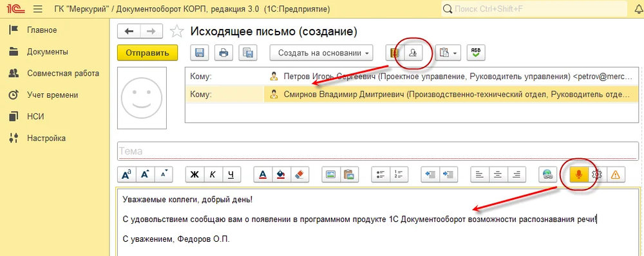644x256 pixels.
Task: Click the warning triangle icon
Action: [616, 174]
